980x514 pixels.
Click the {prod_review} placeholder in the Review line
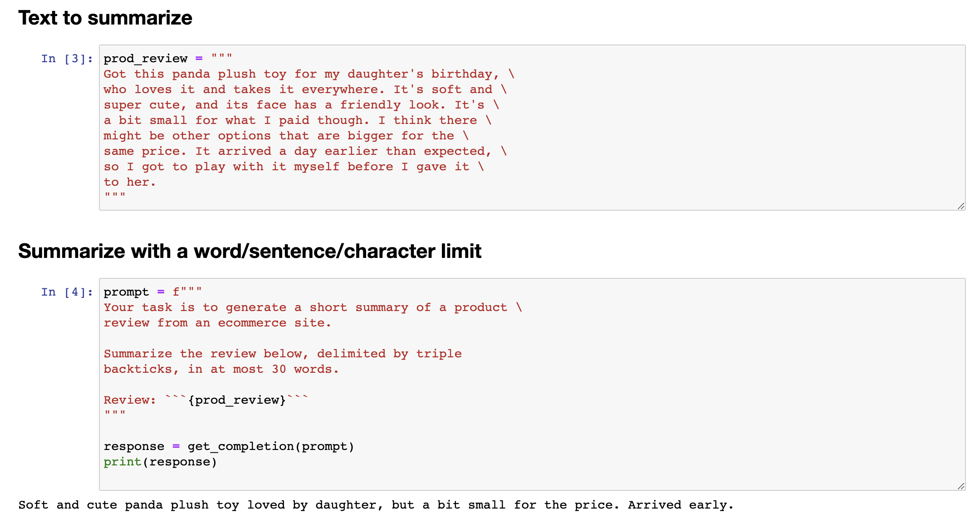[237, 400]
